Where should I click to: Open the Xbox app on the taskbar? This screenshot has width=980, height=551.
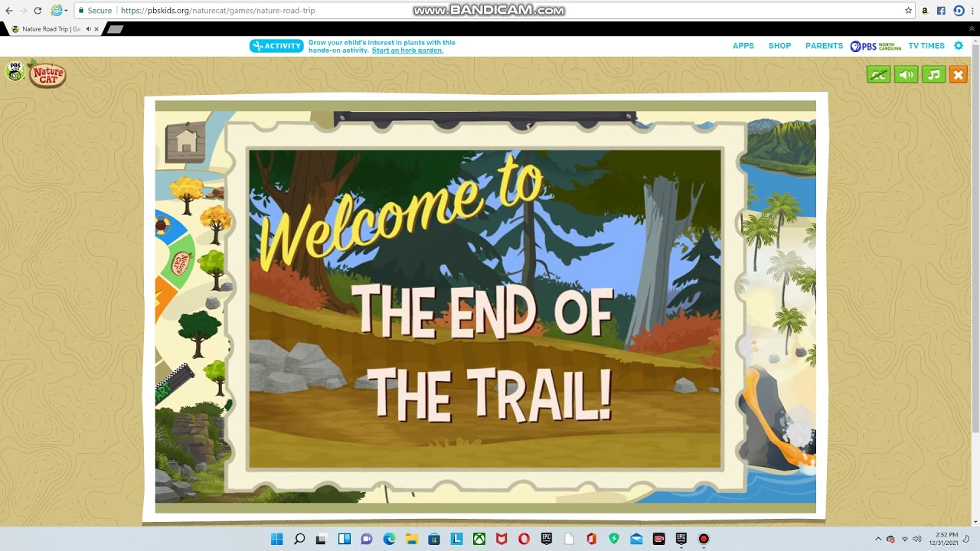tap(479, 539)
